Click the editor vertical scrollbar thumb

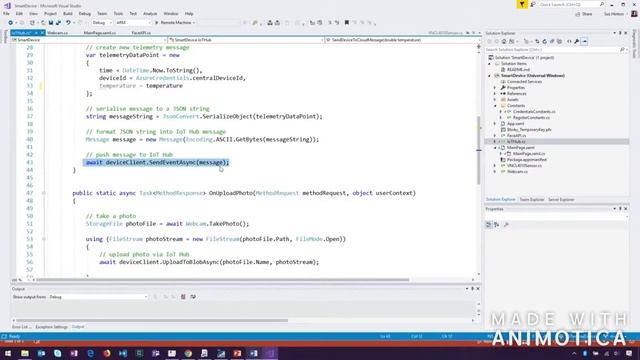(479, 150)
